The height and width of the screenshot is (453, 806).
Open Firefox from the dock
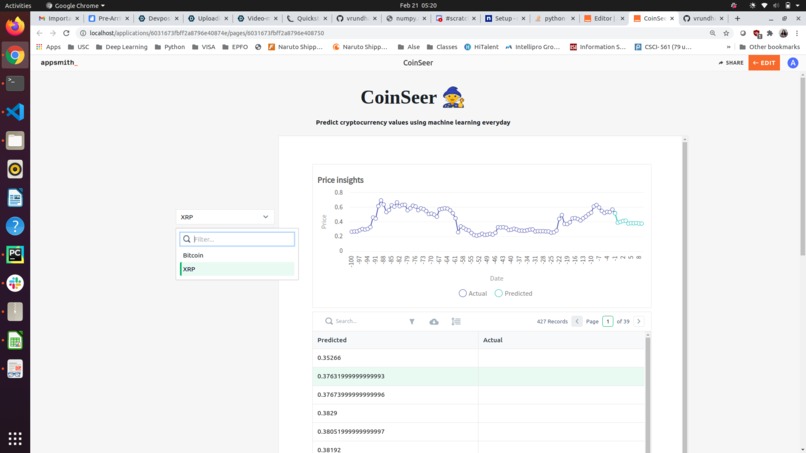(x=15, y=26)
